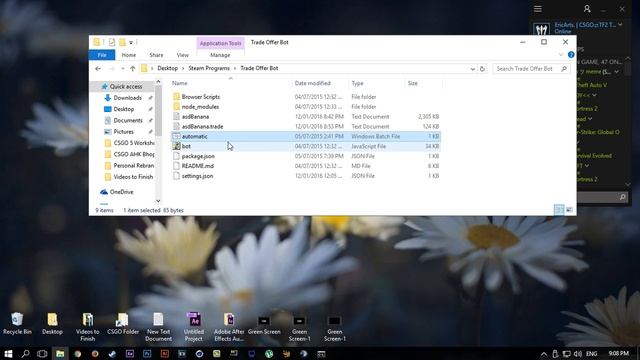Click the search magnifier in Explorer
This screenshot has width=640, height=360.
pos(564,69)
